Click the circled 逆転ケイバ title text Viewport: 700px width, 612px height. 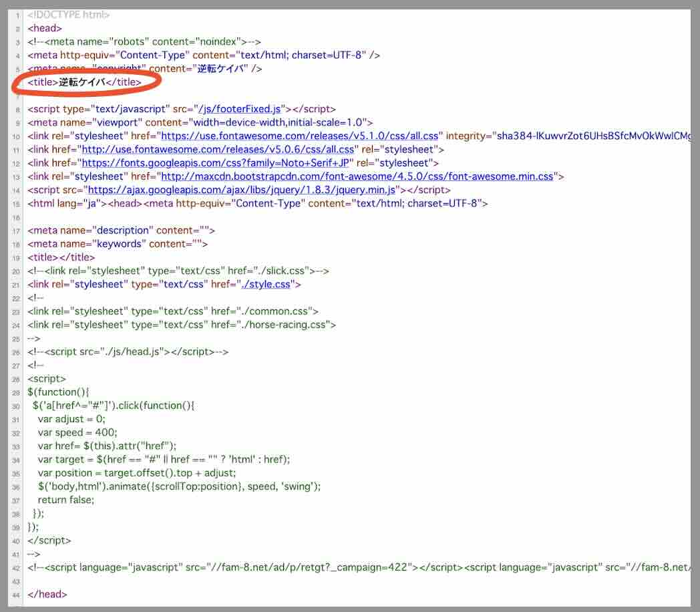coord(81,82)
